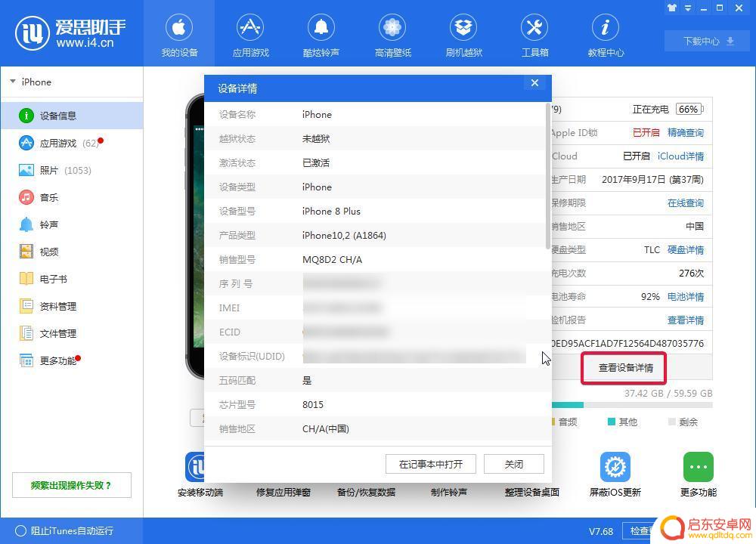Click the 8015 chip model value
756x544 pixels.
click(x=313, y=404)
